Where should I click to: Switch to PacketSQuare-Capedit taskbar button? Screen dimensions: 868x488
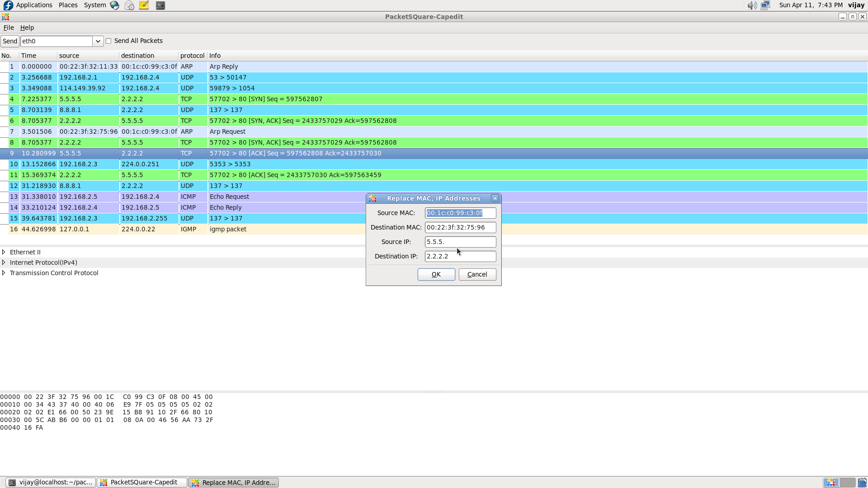pyautogui.click(x=142, y=483)
